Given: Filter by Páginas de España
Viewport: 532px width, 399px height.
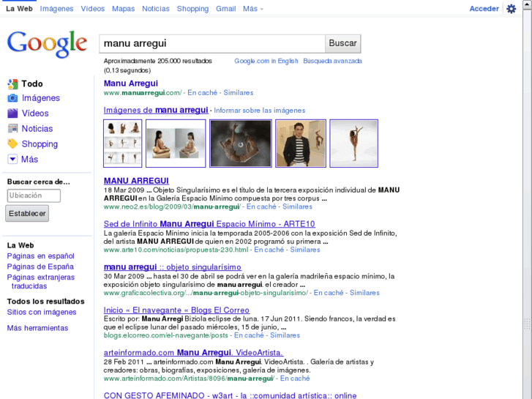Looking at the screenshot, I should coord(40,266).
